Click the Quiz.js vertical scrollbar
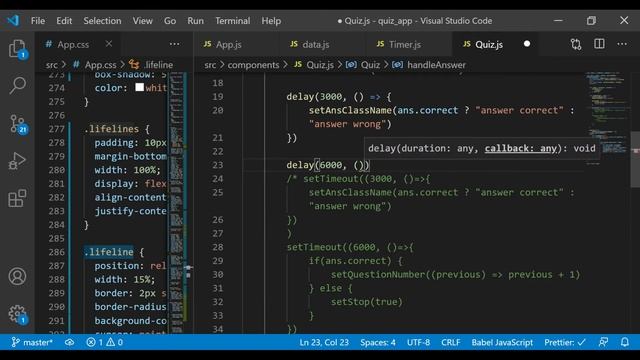This screenshot has width=640, height=360. tap(635, 160)
